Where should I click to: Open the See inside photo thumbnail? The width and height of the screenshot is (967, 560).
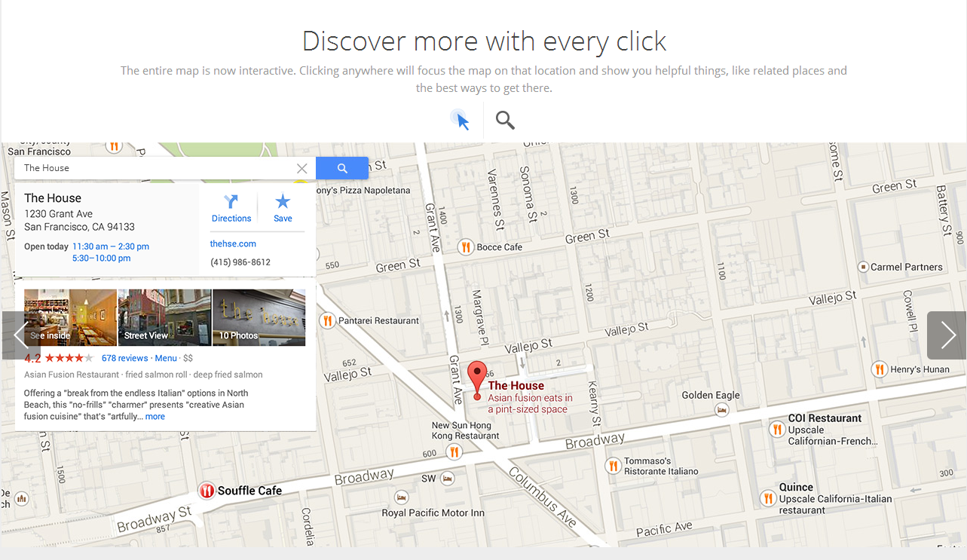click(70, 317)
